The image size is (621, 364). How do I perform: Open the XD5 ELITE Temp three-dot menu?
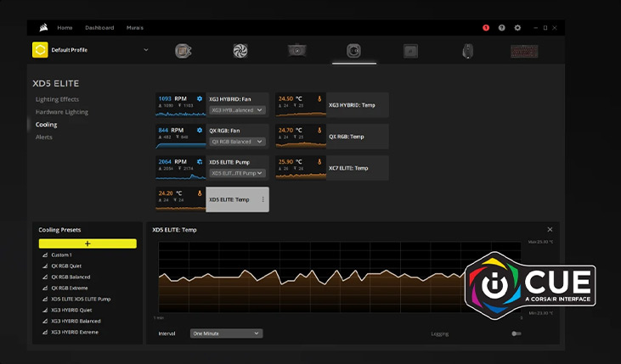[x=263, y=200]
